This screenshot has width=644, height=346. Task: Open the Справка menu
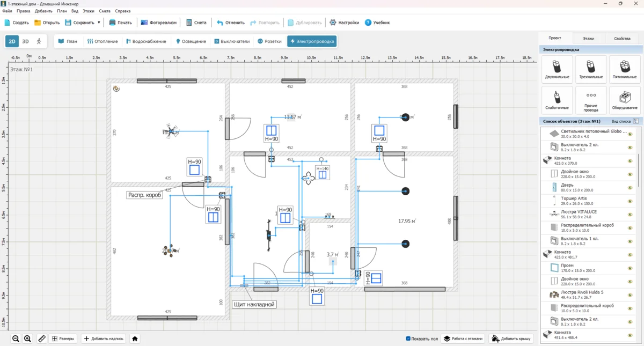(x=123, y=11)
